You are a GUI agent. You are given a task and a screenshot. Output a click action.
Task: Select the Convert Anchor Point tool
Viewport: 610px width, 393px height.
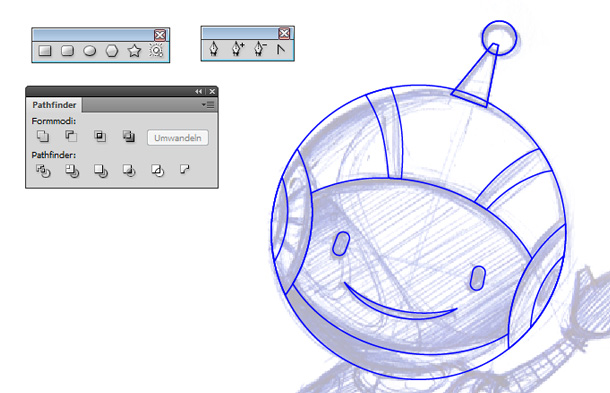[280, 49]
